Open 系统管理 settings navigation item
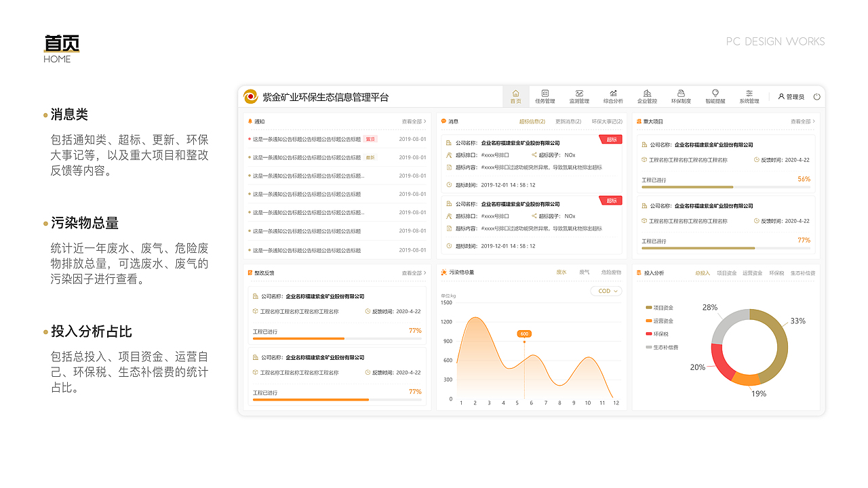The image size is (868, 488). tap(749, 97)
